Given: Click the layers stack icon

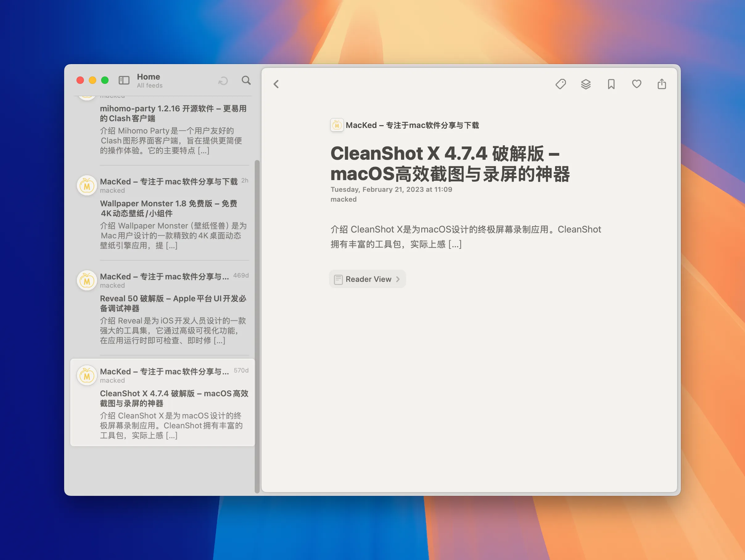Looking at the screenshot, I should click(586, 84).
